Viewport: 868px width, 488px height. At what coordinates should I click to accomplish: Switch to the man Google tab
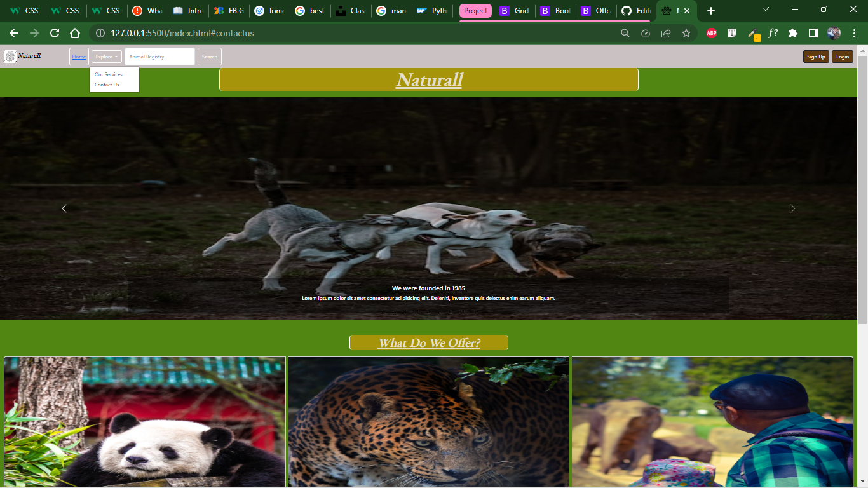coord(391,11)
